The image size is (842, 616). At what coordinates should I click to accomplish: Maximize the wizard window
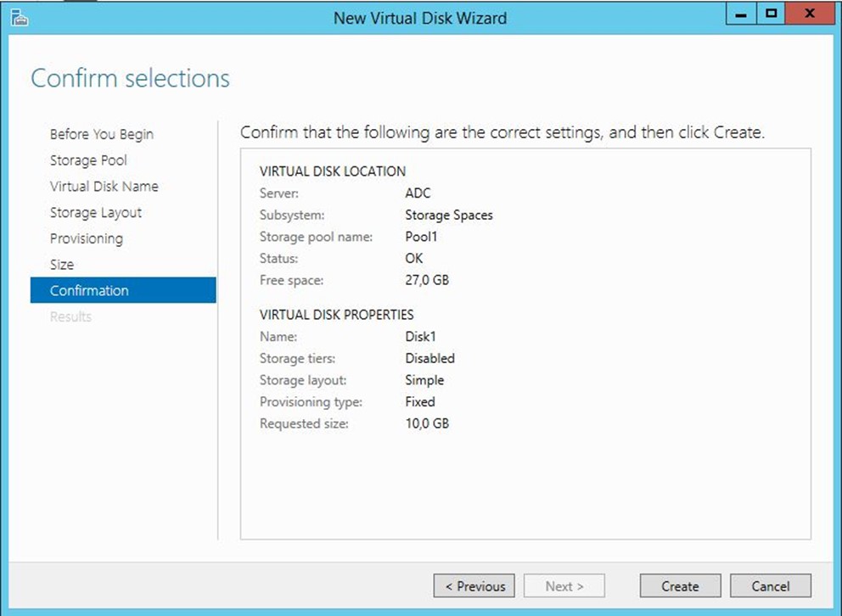pos(771,14)
